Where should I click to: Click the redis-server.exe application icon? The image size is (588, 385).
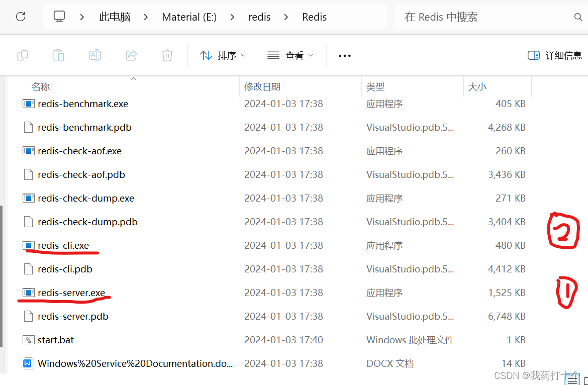point(29,293)
